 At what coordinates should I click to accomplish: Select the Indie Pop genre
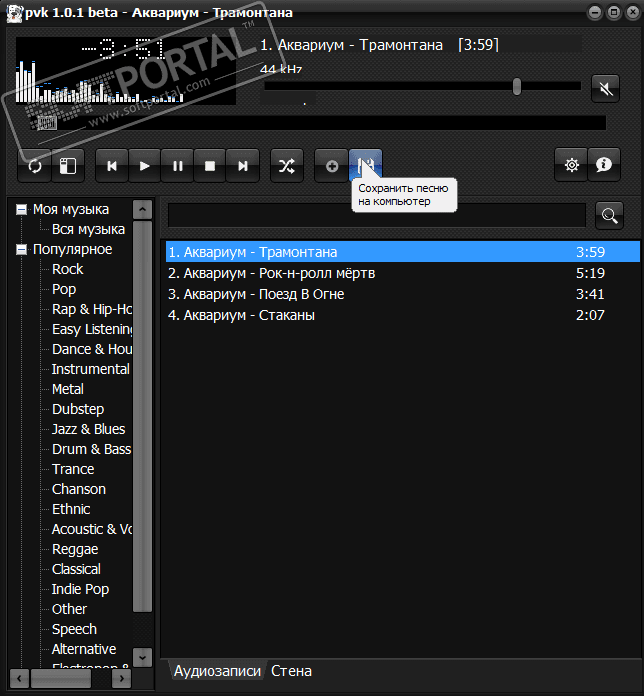80,589
